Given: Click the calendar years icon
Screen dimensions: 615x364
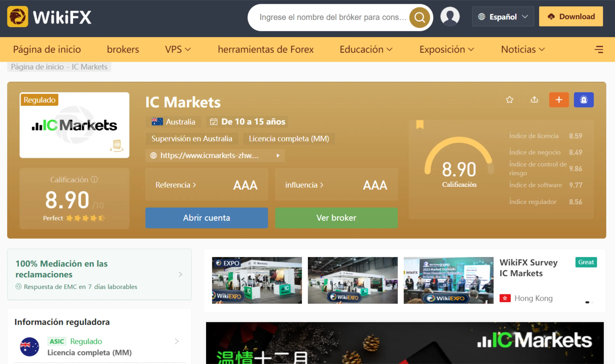Looking at the screenshot, I should click(x=214, y=122).
